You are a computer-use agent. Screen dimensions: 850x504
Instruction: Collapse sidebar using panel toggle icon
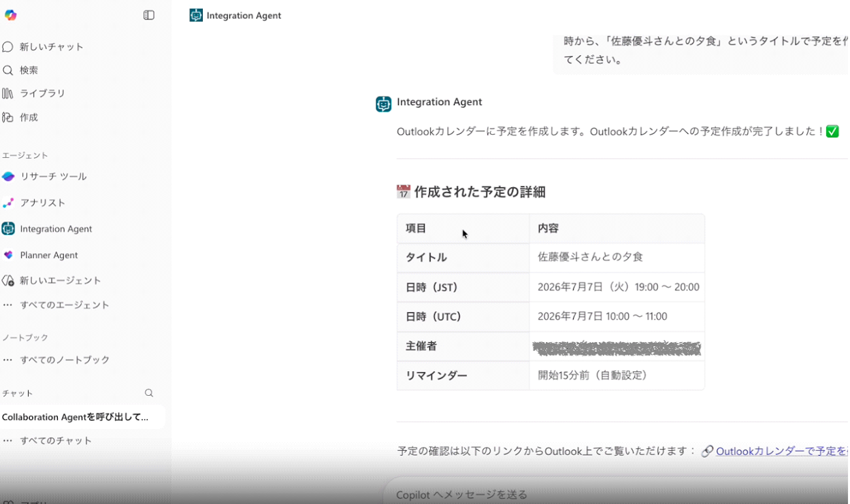[149, 15]
